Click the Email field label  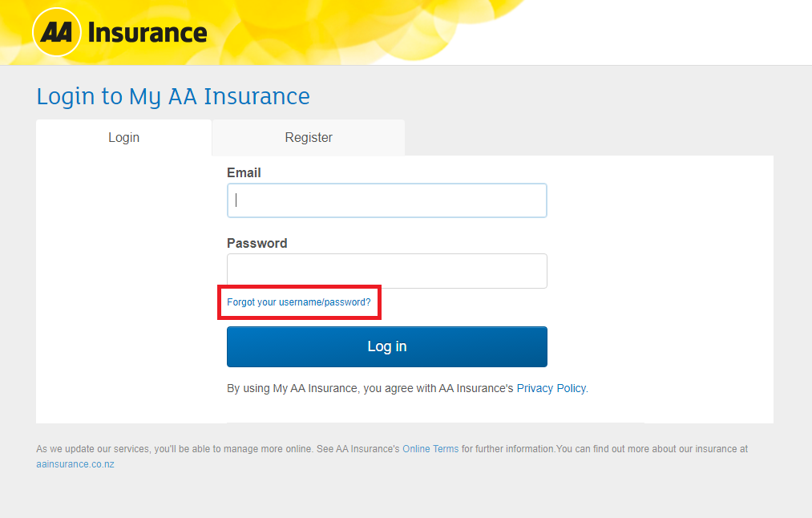(x=244, y=172)
